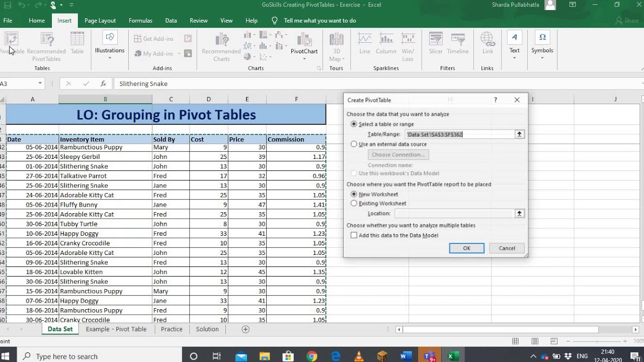Open Customize Quick Access Toolbar dropdown
The width and height of the screenshot is (644, 362).
71,5
